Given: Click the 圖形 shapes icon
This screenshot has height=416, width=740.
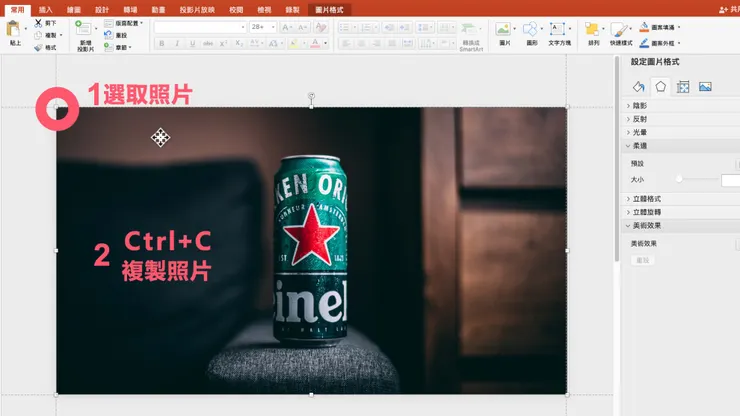Looking at the screenshot, I should 530,29.
